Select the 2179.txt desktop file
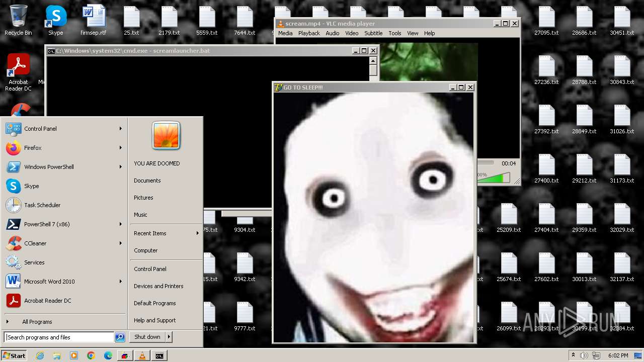This screenshot has width=644, height=362. coord(169,20)
